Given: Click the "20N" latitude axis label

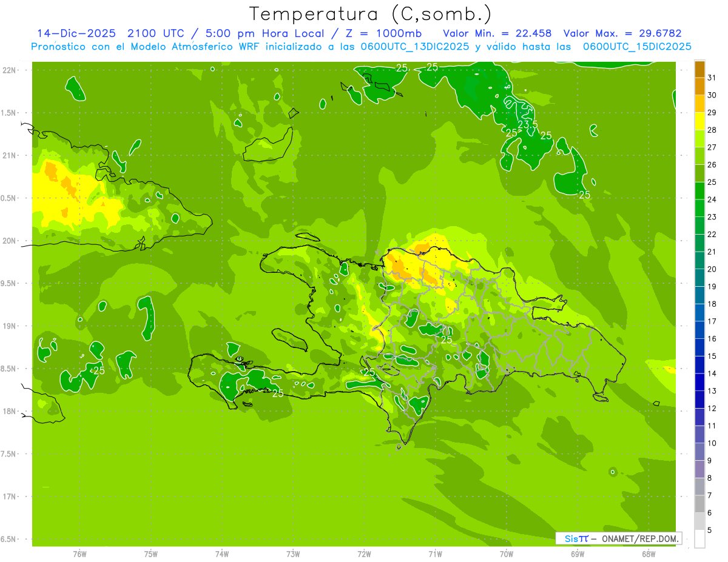Looking at the screenshot, I should pyautogui.click(x=10, y=241).
